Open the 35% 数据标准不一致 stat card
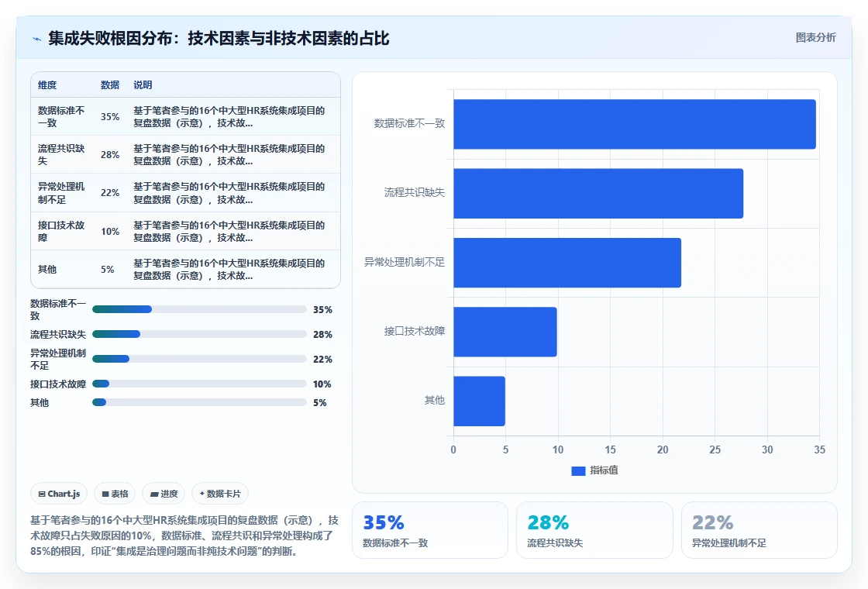Image resolution: width=868 pixels, height=589 pixels. coord(430,530)
